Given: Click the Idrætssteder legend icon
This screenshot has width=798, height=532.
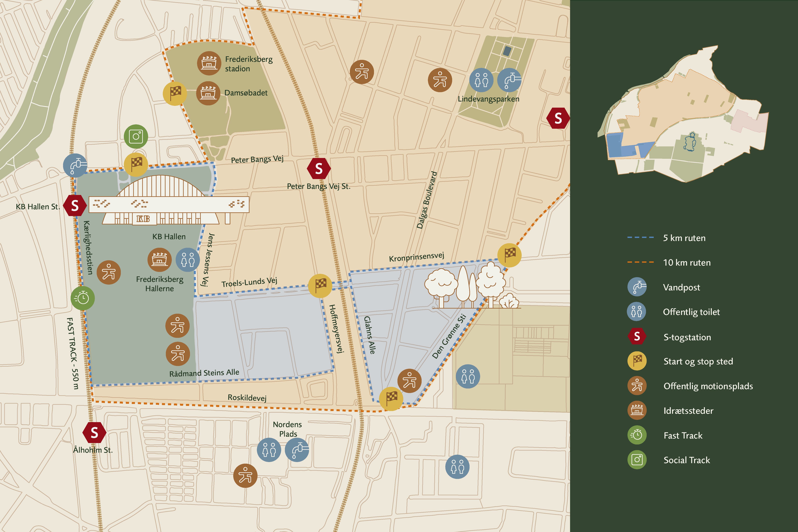Looking at the screenshot, I should click(637, 410).
